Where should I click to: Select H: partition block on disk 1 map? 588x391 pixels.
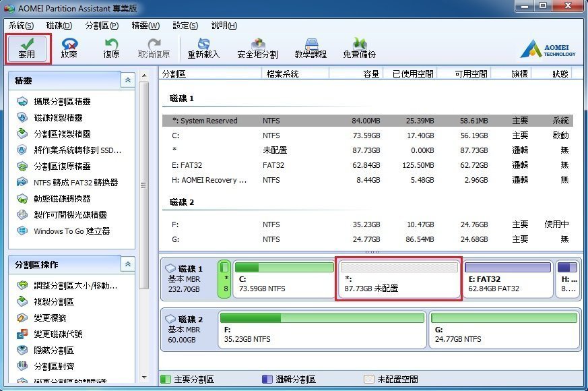pos(567,279)
